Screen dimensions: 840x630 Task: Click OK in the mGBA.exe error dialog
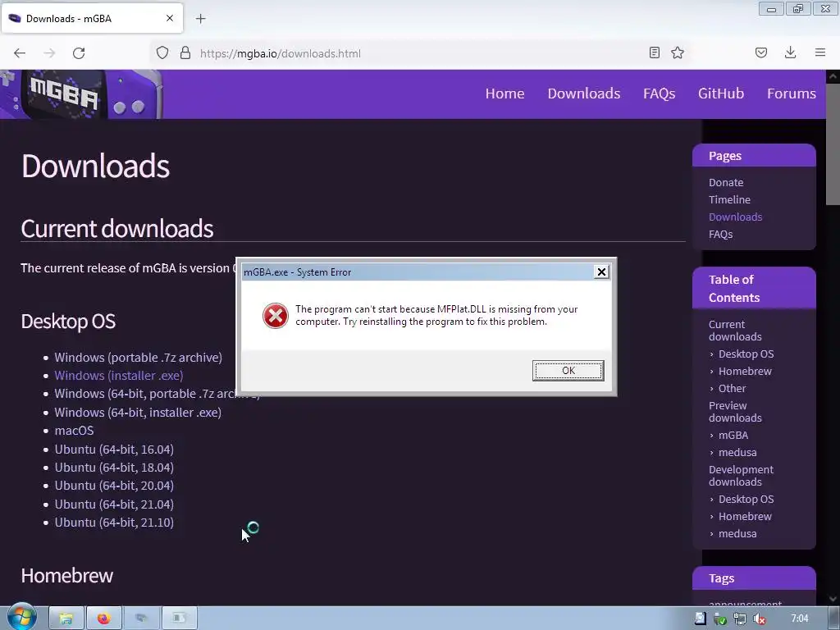tap(568, 370)
